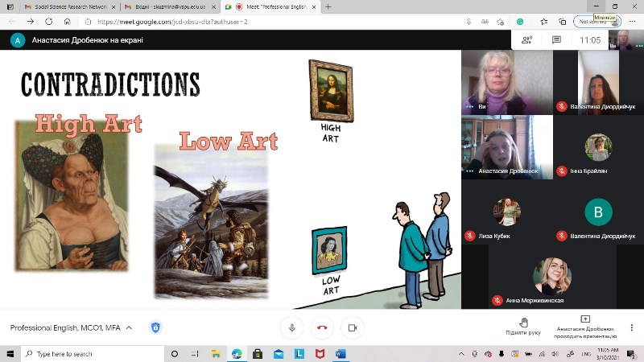Close the Вхідні Gmail tab

click(213, 7)
